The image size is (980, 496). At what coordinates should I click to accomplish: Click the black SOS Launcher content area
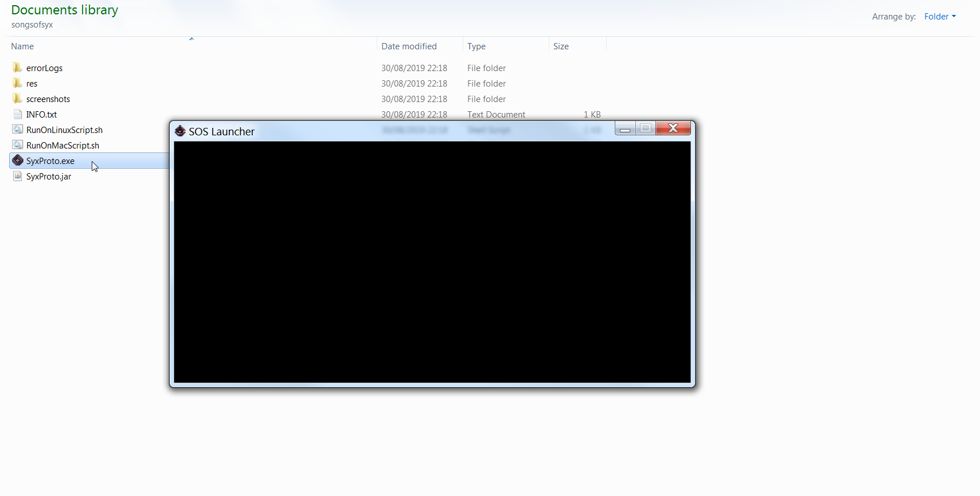(432, 262)
